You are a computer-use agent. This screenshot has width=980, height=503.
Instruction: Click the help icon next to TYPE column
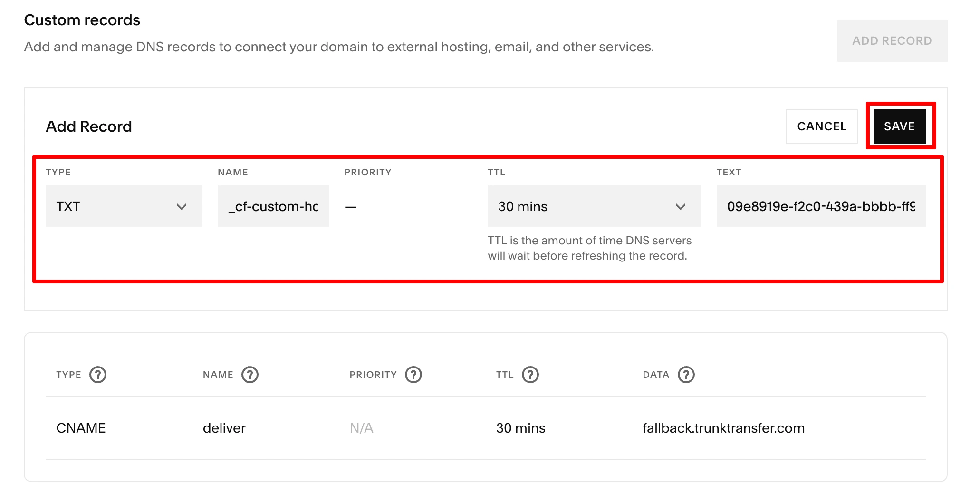pyautogui.click(x=98, y=375)
